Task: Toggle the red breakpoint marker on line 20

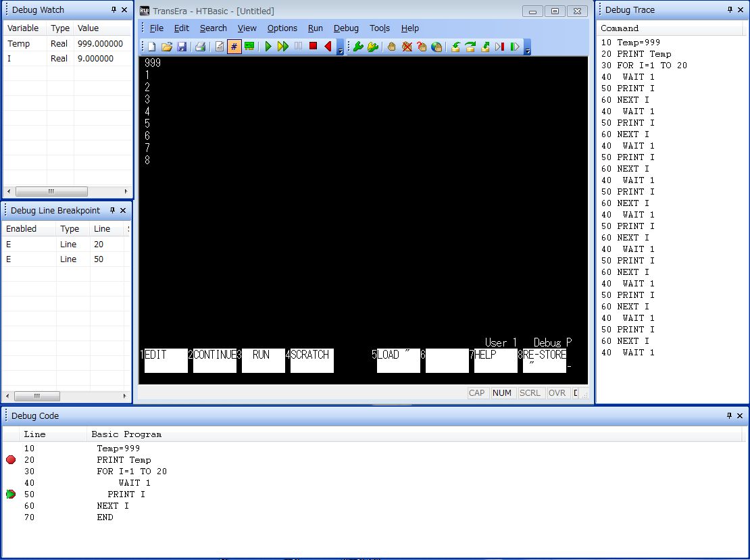Action: (11, 459)
